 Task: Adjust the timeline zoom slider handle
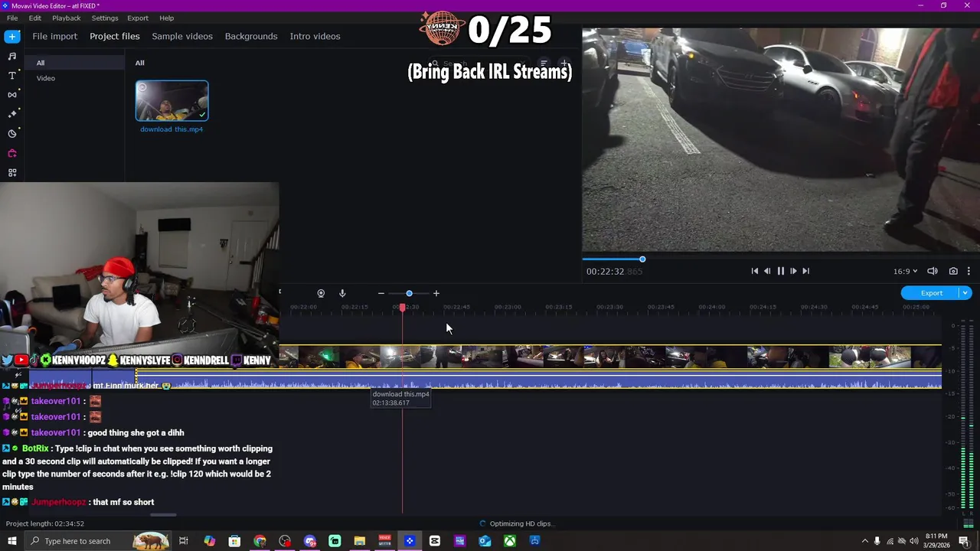[x=409, y=293]
